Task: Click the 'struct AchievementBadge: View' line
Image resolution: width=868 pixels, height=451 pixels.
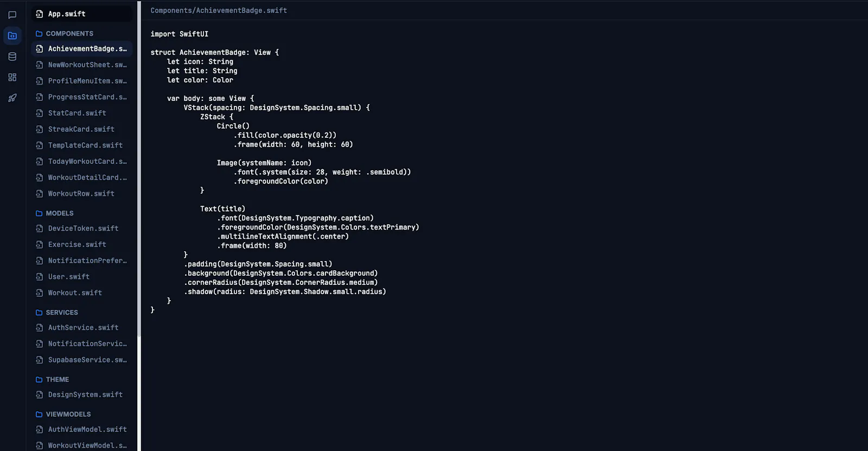Action: (x=215, y=52)
